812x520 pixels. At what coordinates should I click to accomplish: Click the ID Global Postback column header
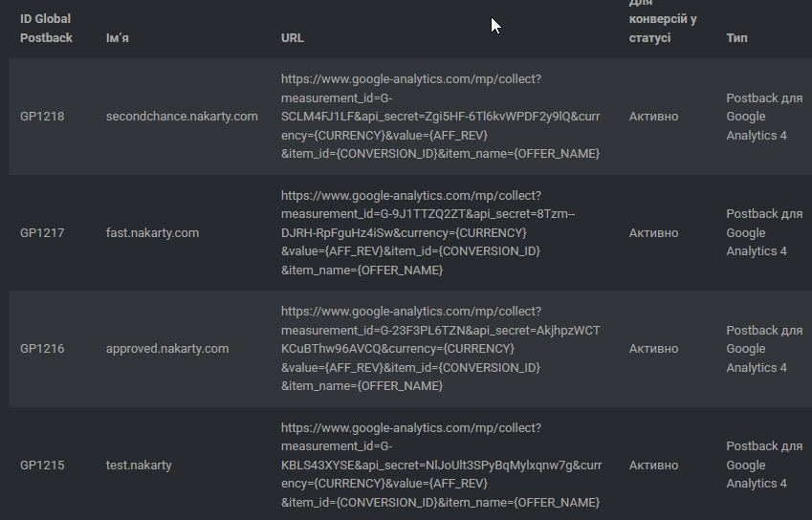[46, 29]
